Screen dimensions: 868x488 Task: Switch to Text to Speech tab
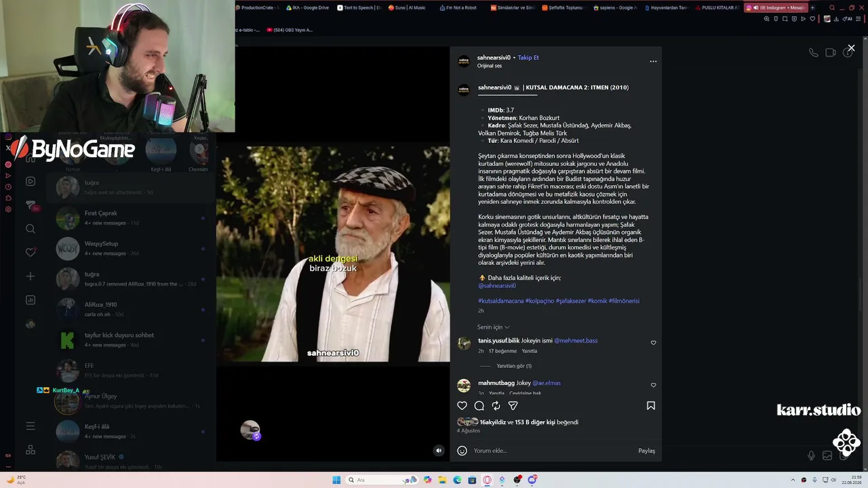(359, 7)
